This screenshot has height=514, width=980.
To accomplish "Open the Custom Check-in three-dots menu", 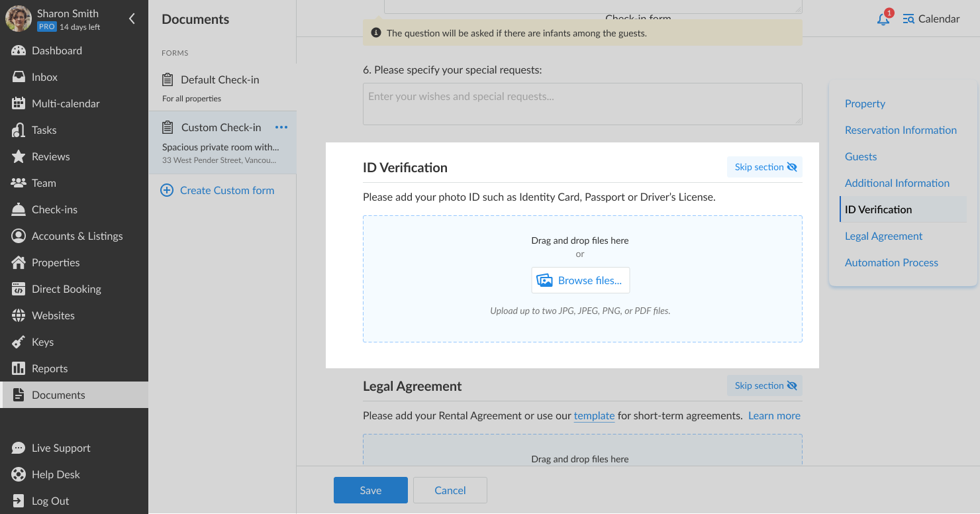I will point(281,127).
